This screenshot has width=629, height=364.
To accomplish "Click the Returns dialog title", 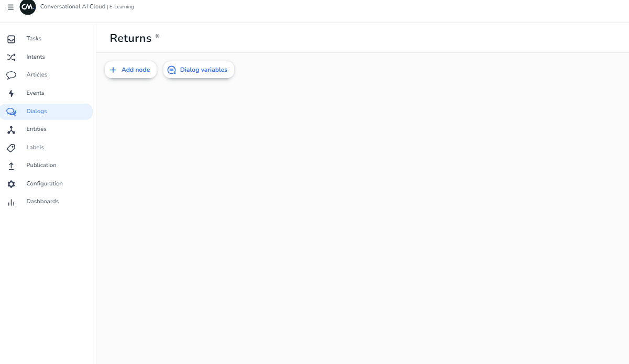I will pos(129,38).
